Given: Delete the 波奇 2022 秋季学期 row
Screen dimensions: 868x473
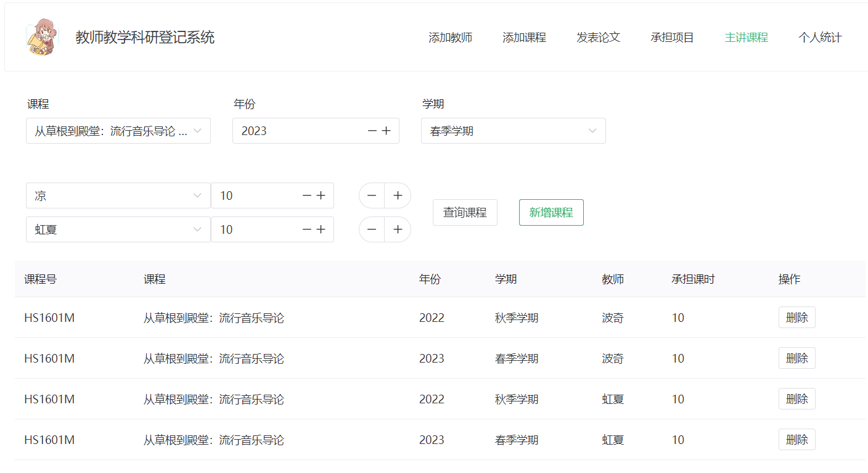Looking at the screenshot, I should tap(796, 317).
